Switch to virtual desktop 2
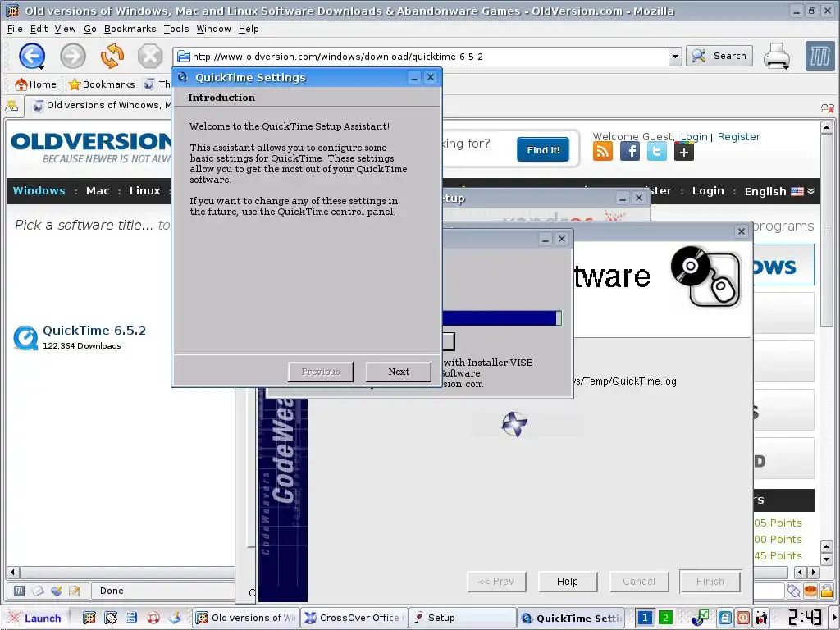 tap(665, 618)
